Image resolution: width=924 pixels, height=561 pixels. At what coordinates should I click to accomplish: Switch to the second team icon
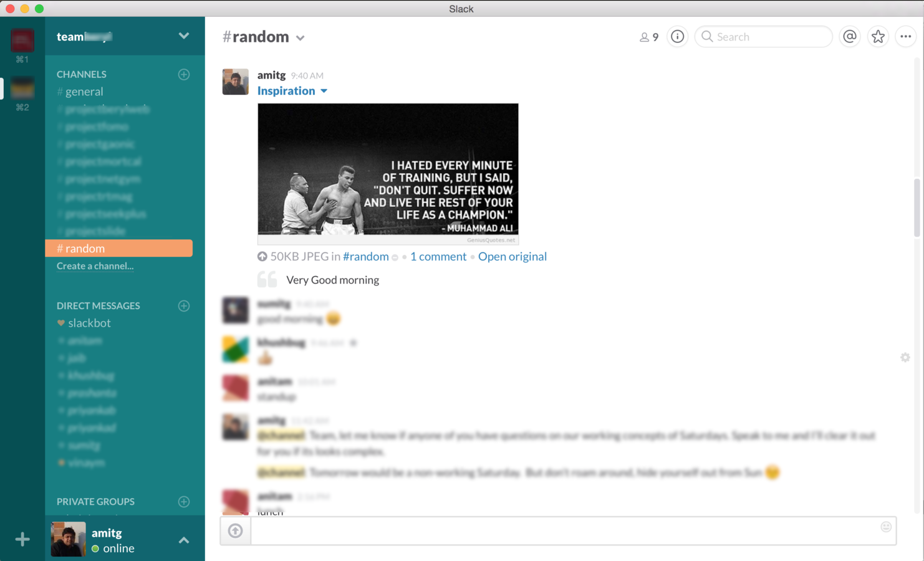pyautogui.click(x=22, y=89)
